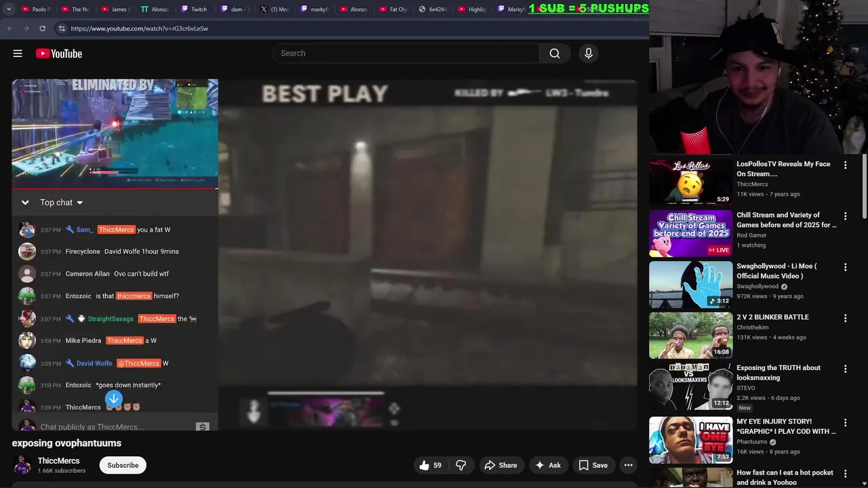Click Firecyclone's avatar in chat
868x488 pixels.
tap(27, 251)
